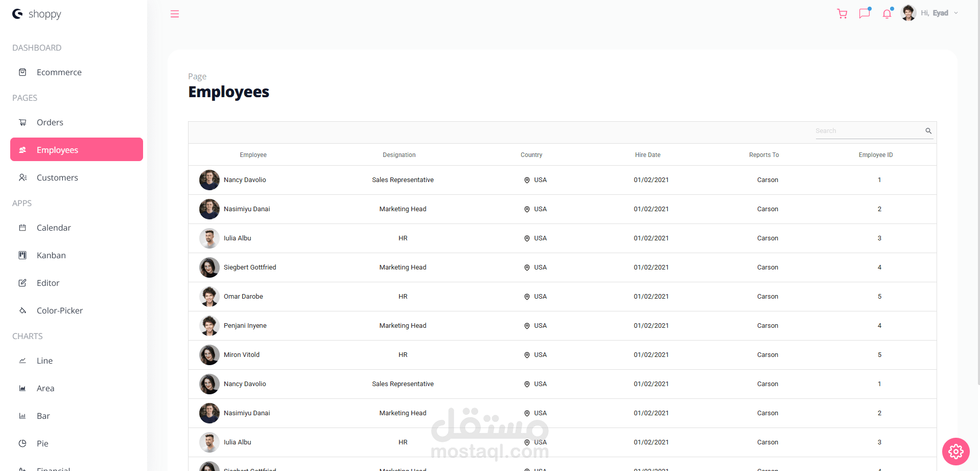Screen dimensions: 980x471
Task: Sort by Employee ID column header
Action: point(876,155)
